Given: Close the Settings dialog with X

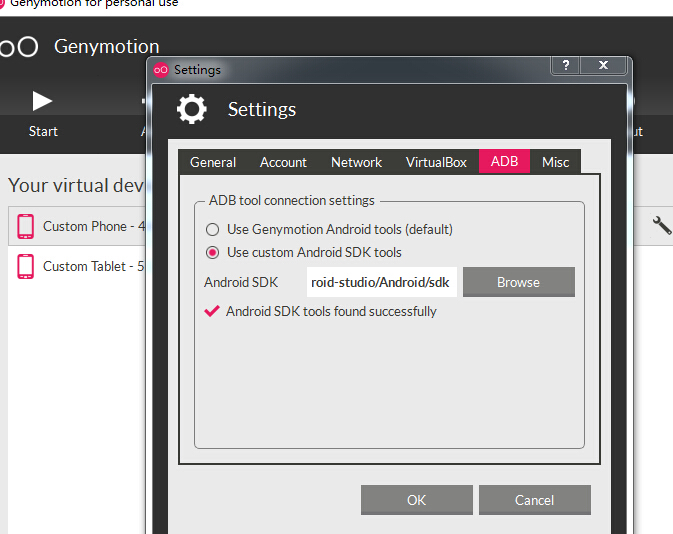Looking at the screenshot, I should tap(604, 66).
